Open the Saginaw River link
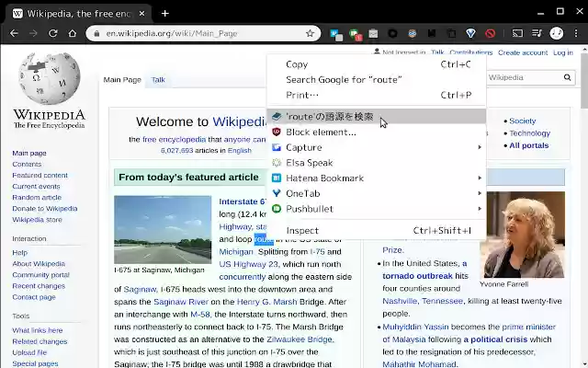The height and width of the screenshot is (368, 588). click(x=181, y=302)
